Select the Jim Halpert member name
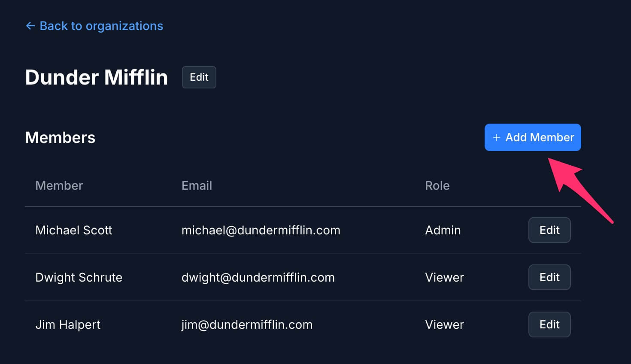 (x=68, y=325)
